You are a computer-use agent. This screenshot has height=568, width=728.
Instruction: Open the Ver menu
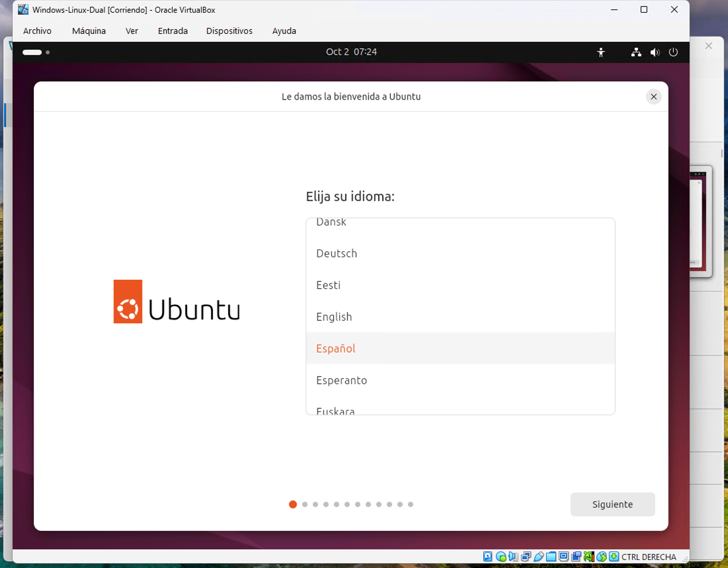pyautogui.click(x=132, y=31)
